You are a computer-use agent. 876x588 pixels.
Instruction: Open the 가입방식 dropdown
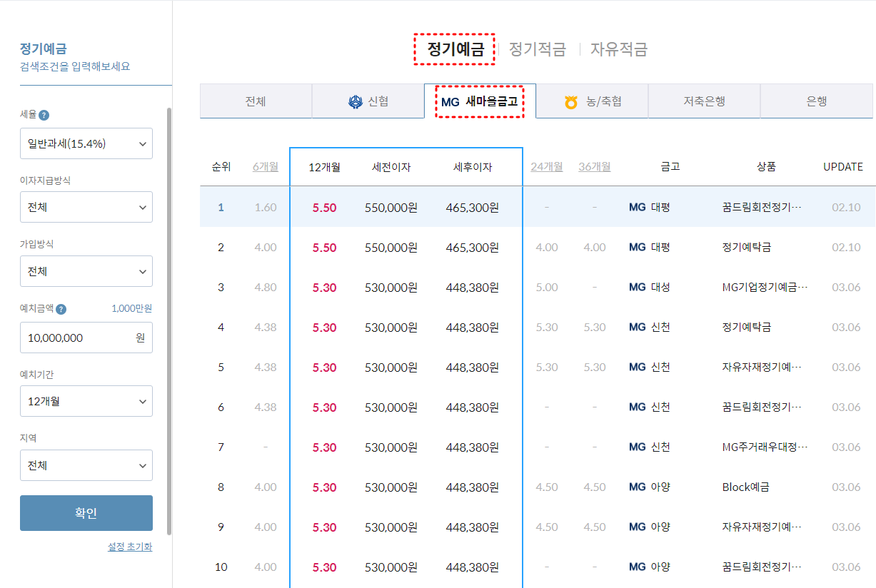[86, 271]
